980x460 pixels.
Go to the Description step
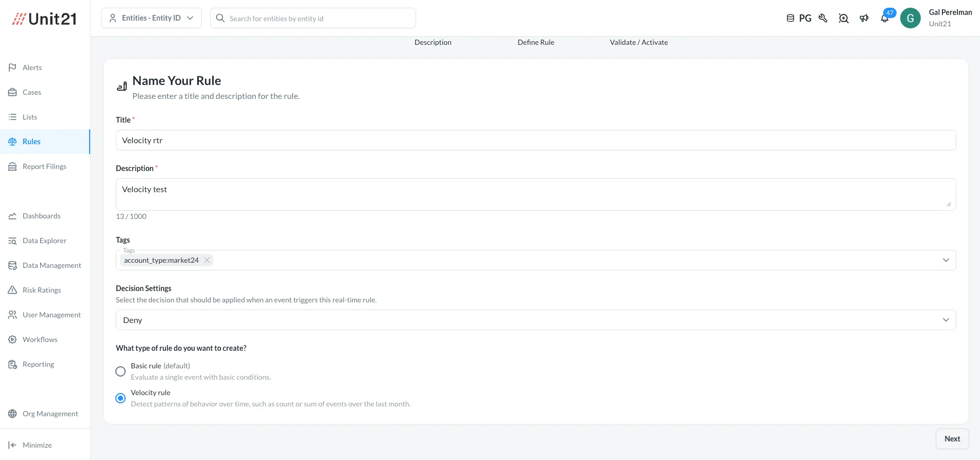pos(433,42)
